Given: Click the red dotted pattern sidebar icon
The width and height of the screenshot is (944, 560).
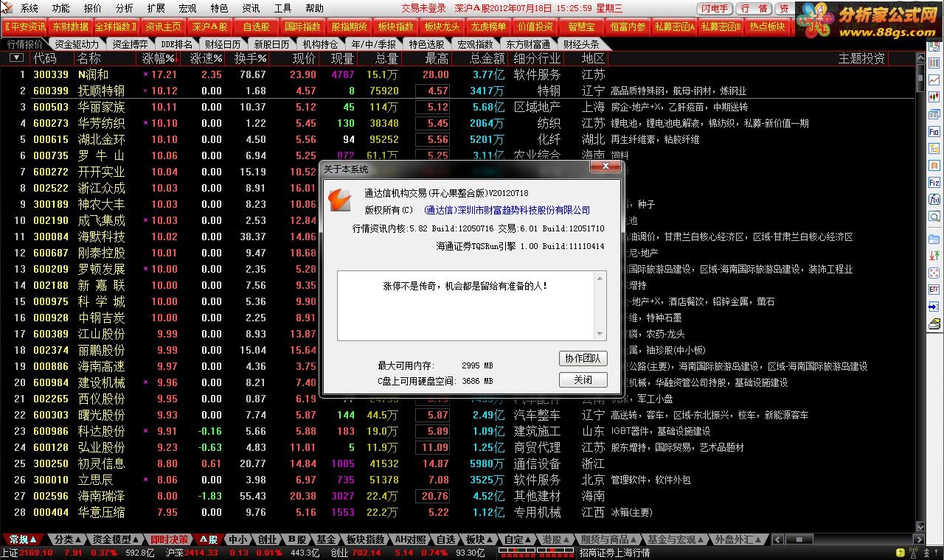Looking at the screenshot, I should (x=934, y=273).
